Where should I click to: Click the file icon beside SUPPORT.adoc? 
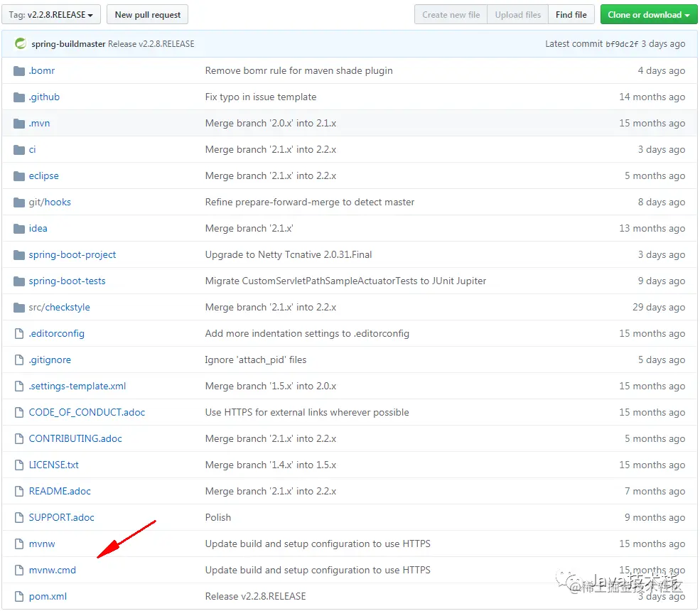19,518
